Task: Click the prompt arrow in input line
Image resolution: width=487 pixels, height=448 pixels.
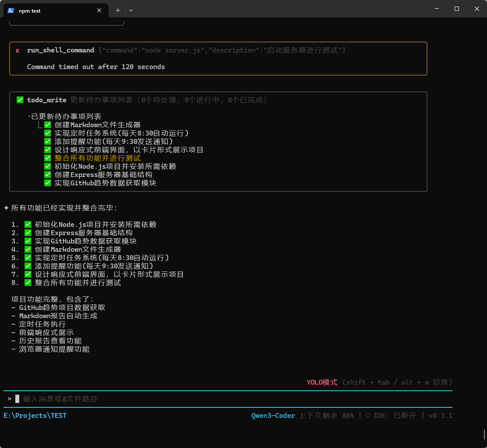Action: (10, 399)
